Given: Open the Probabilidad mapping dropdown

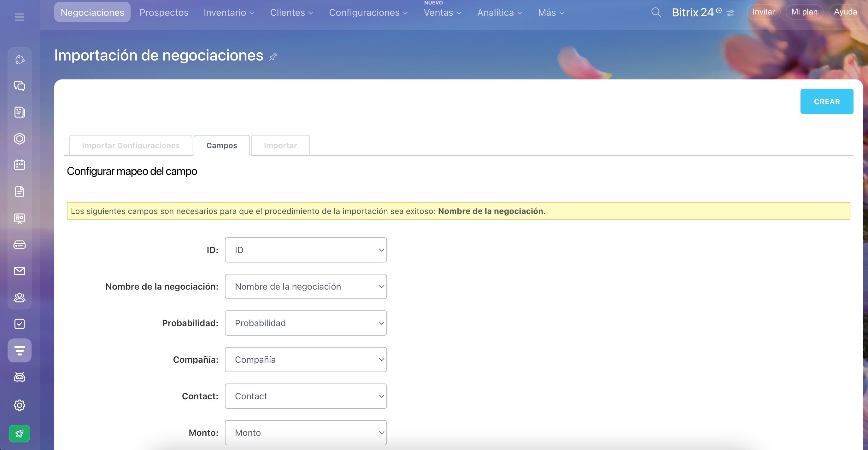Looking at the screenshot, I should pos(306,323).
